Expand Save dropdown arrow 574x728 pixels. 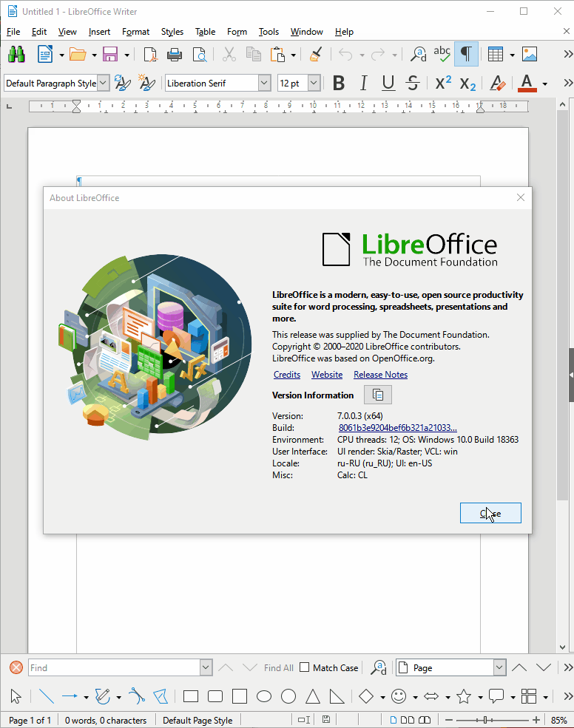(126, 55)
